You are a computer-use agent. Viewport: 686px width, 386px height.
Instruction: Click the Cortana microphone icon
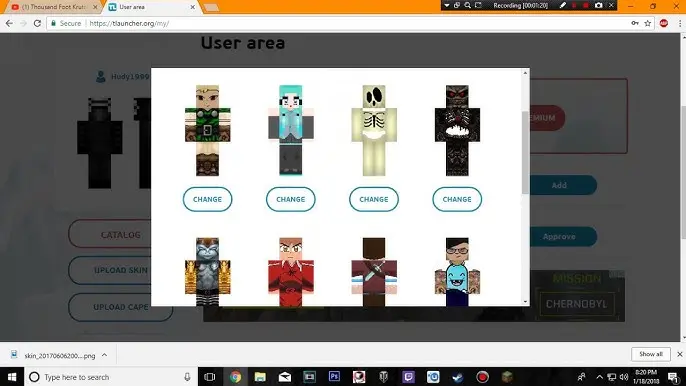187,377
